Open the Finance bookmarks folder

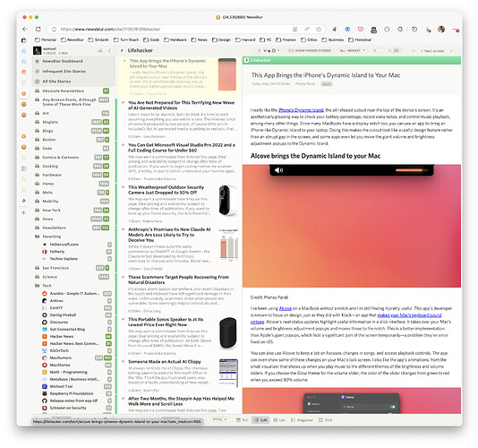(286, 40)
